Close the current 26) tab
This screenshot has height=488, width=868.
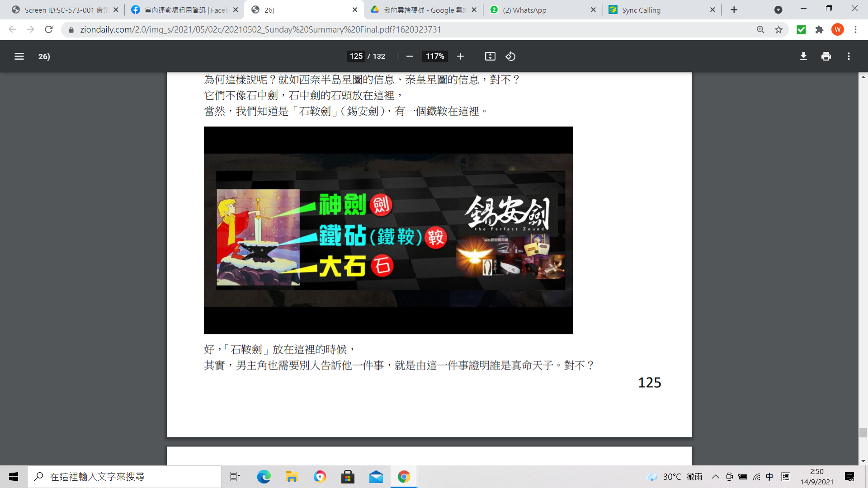[355, 10]
